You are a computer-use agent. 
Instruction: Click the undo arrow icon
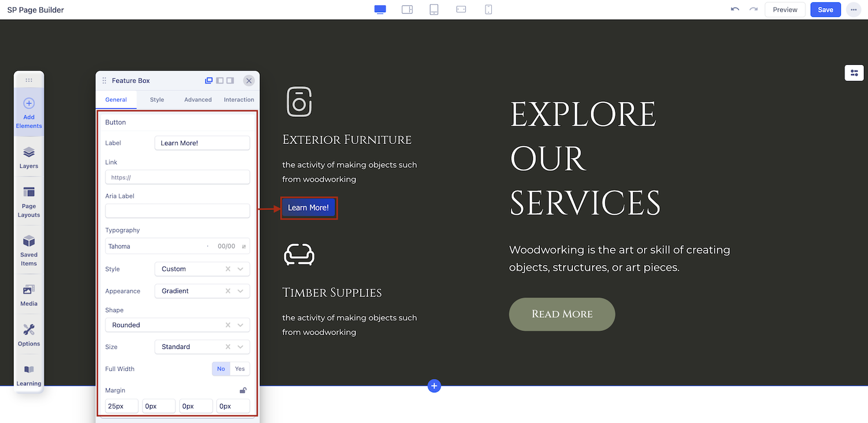pos(735,10)
